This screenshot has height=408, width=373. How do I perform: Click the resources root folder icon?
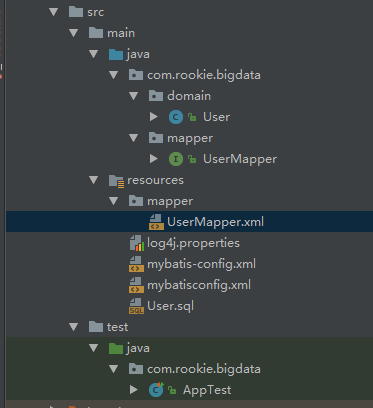click(x=117, y=181)
